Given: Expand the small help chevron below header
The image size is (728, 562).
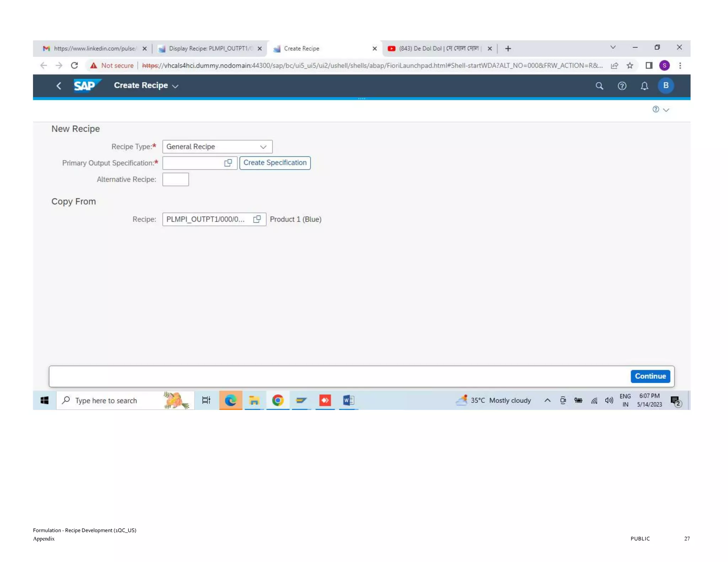Looking at the screenshot, I should coord(666,110).
